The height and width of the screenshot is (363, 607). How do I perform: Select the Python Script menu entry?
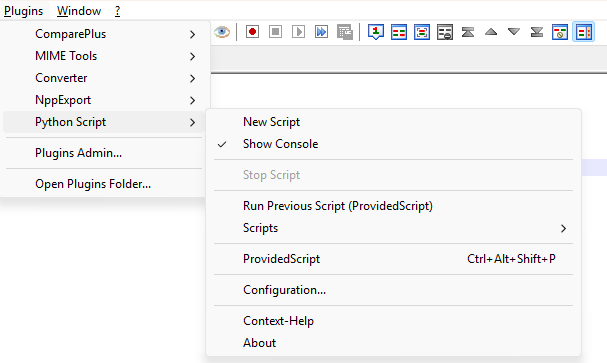103,122
